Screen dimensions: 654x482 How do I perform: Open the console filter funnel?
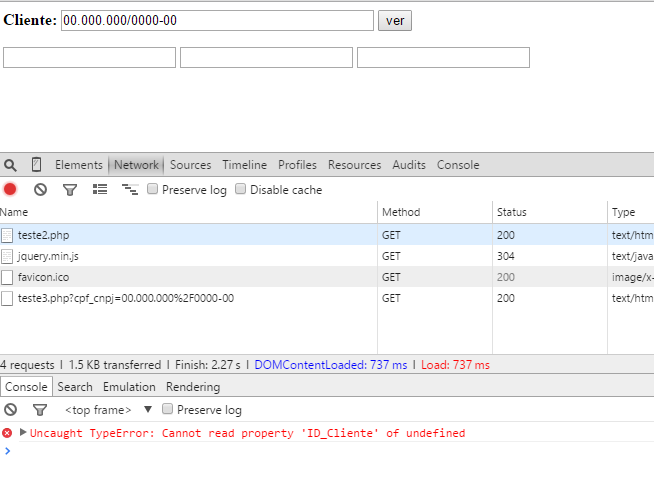[x=40, y=409]
